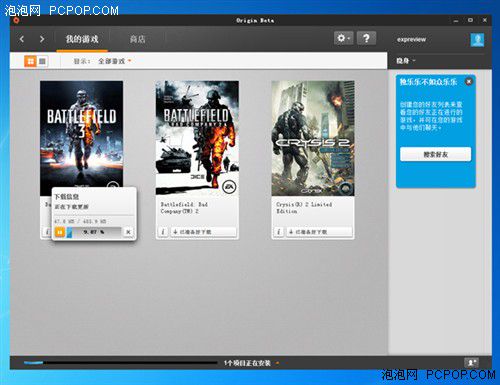
Task: Maximize the Origin Beta window
Action: 470,20
